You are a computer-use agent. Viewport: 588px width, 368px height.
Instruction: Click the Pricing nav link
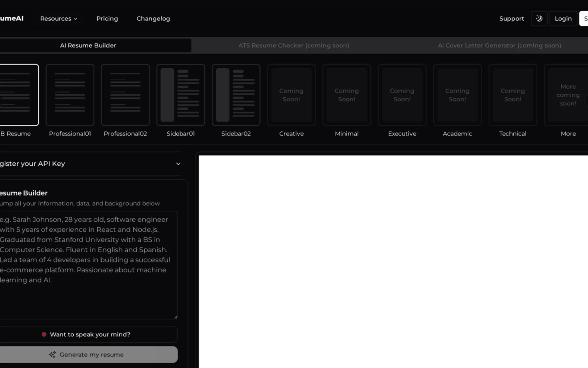[x=107, y=19]
